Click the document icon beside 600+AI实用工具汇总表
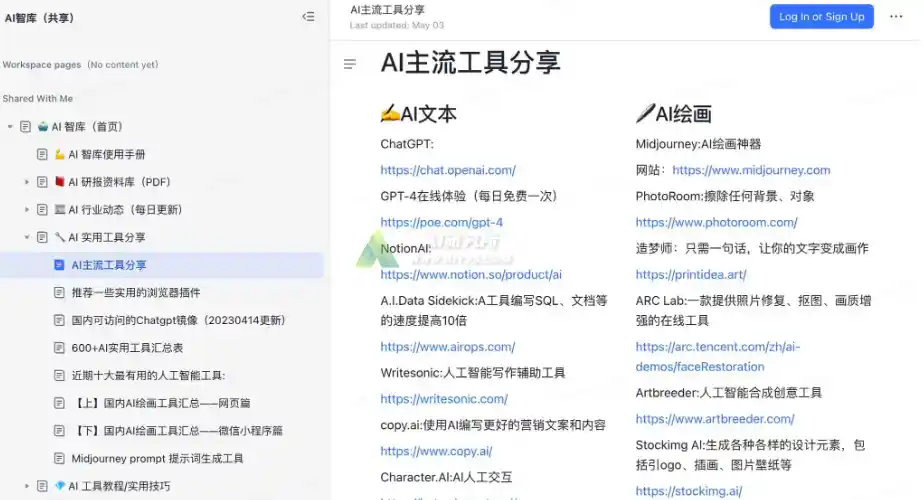 coord(59,348)
